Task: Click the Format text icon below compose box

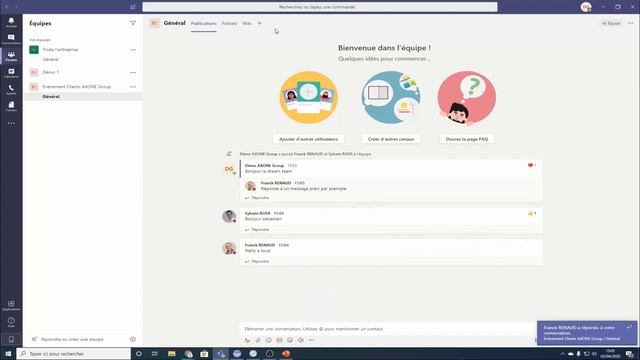Action: [247, 340]
